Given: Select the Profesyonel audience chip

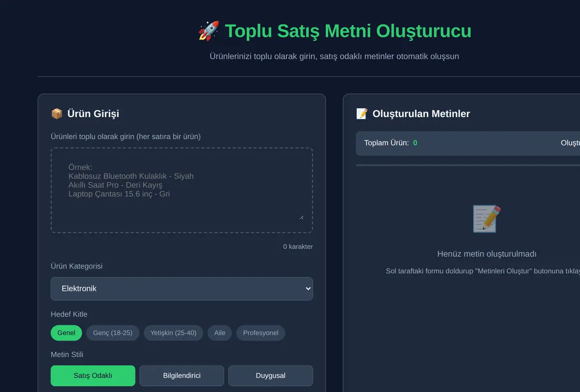Looking at the screenshot, I should 261,333.
